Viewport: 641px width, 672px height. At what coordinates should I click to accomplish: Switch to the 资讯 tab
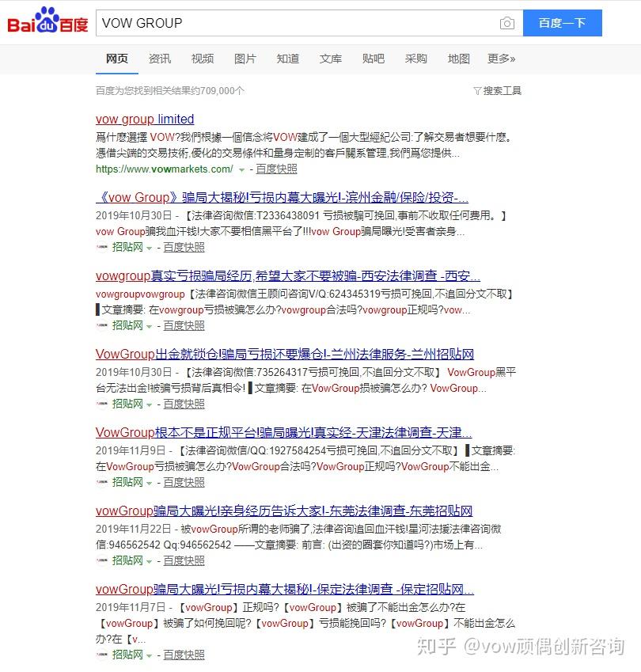coord(160,59)
